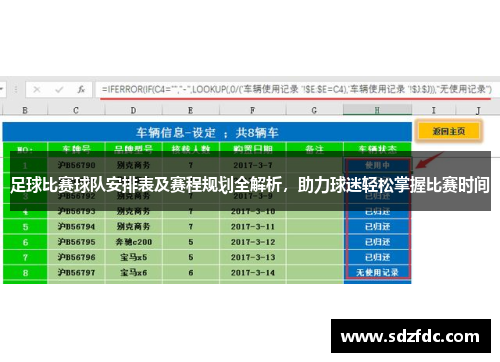Screen dimensions: 500x362
Task: Select row number cell 5
Action: 25,227
